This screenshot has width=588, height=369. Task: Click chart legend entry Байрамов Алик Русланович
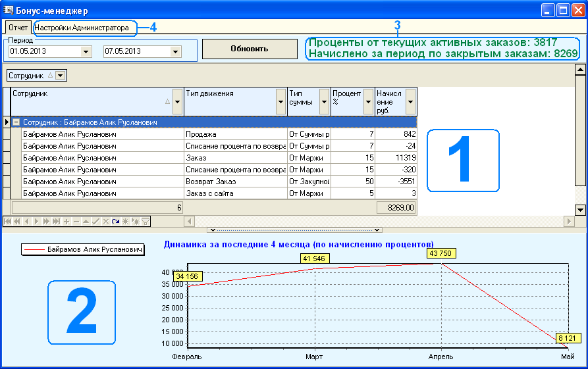click(83, 249)
